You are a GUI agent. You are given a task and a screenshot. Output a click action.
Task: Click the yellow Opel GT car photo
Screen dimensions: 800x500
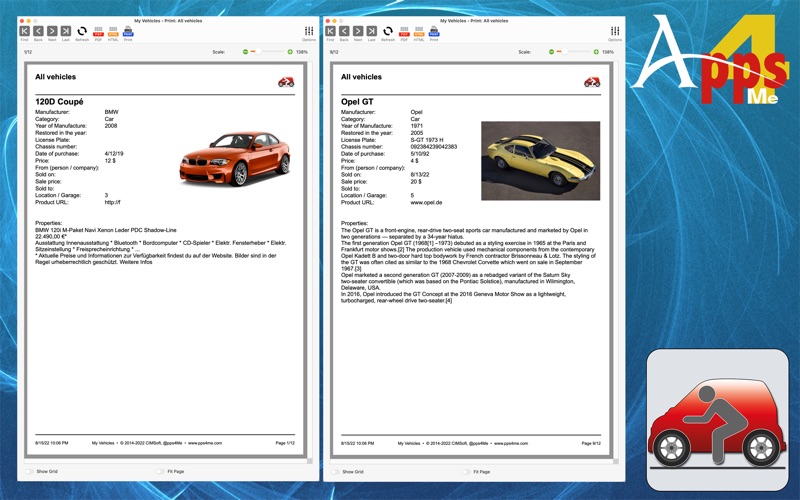tap(540, 160)
